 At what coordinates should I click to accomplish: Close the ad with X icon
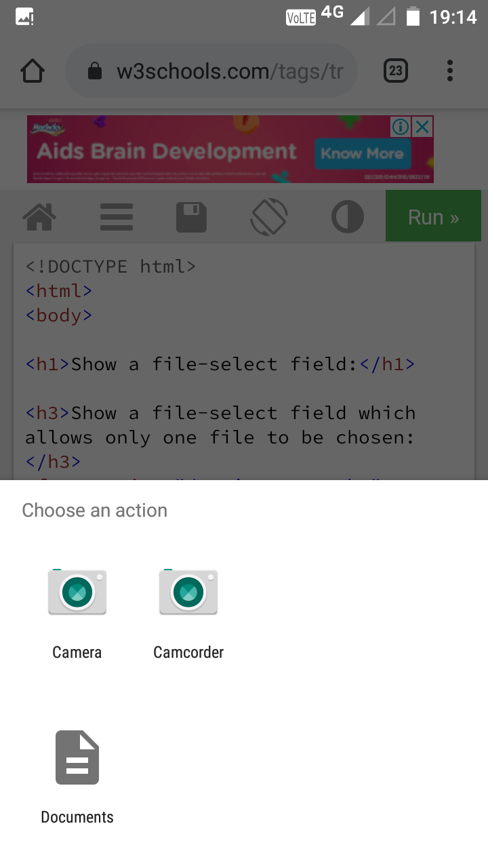423,126
